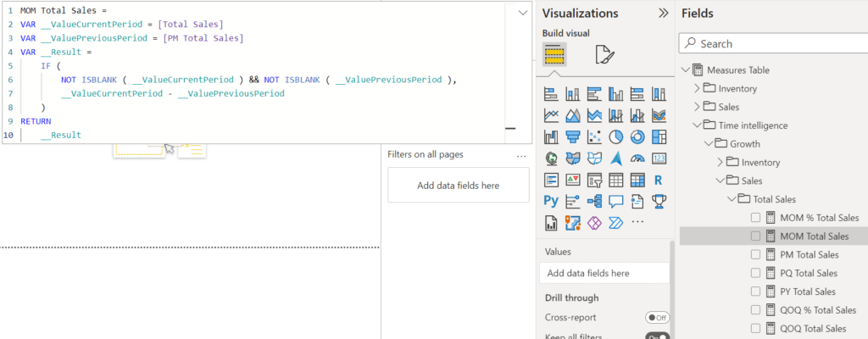Check the MOM % Total Sales measure

tap(755, 218)
